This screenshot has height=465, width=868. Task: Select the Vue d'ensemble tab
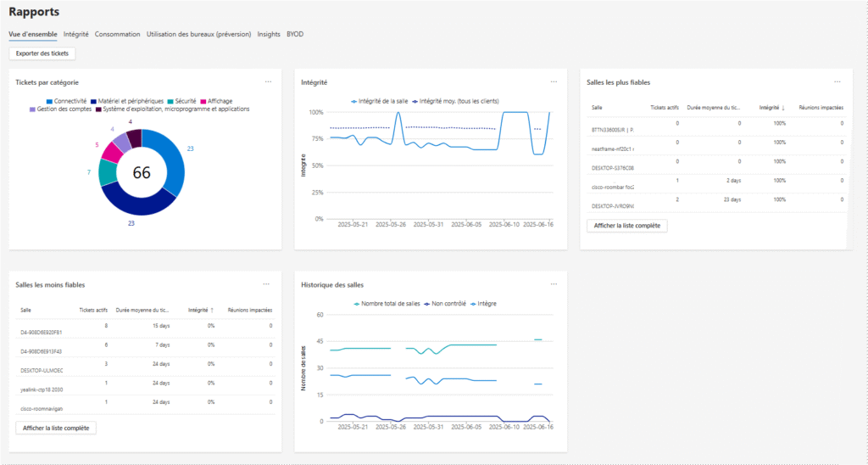pos(33,34)
